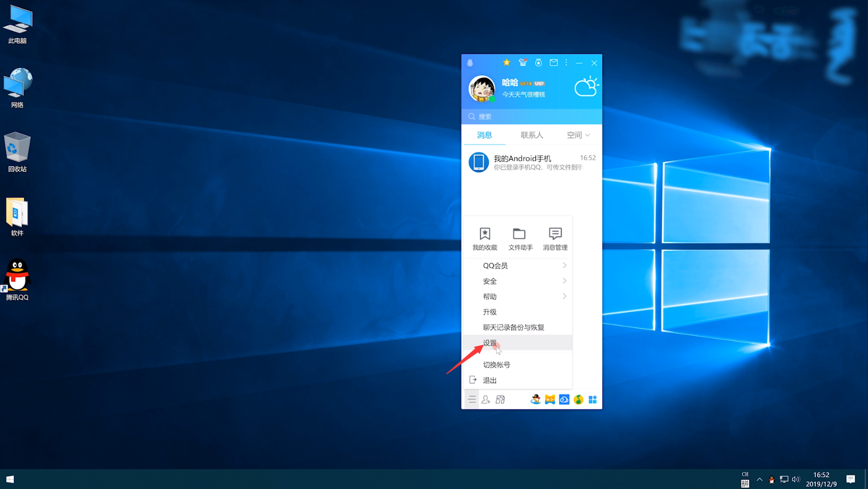Select 聊天记录备份与恢复 menu item
868x489 pixels.
[518, 327]
